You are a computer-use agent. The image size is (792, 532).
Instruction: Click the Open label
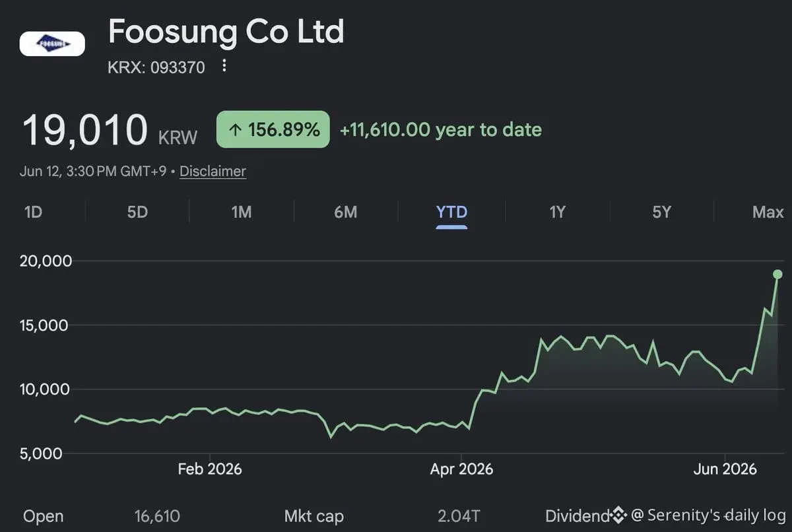(43, 516)
